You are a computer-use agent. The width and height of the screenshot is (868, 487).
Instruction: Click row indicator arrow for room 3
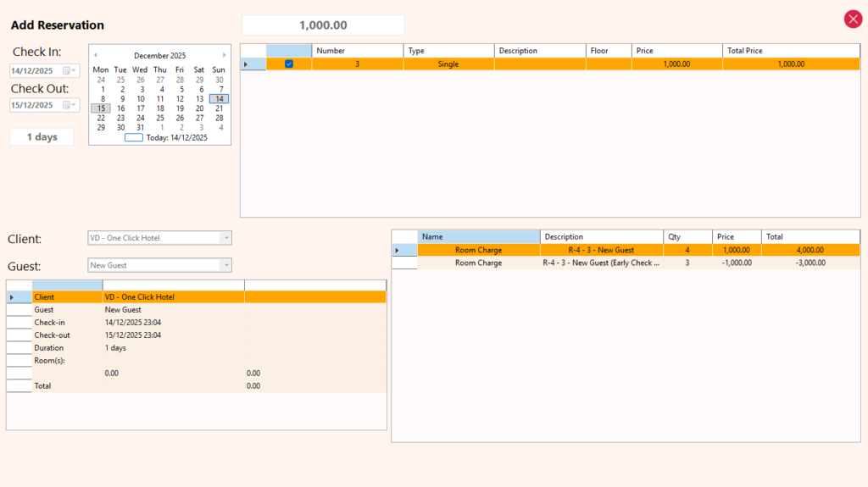247,64
